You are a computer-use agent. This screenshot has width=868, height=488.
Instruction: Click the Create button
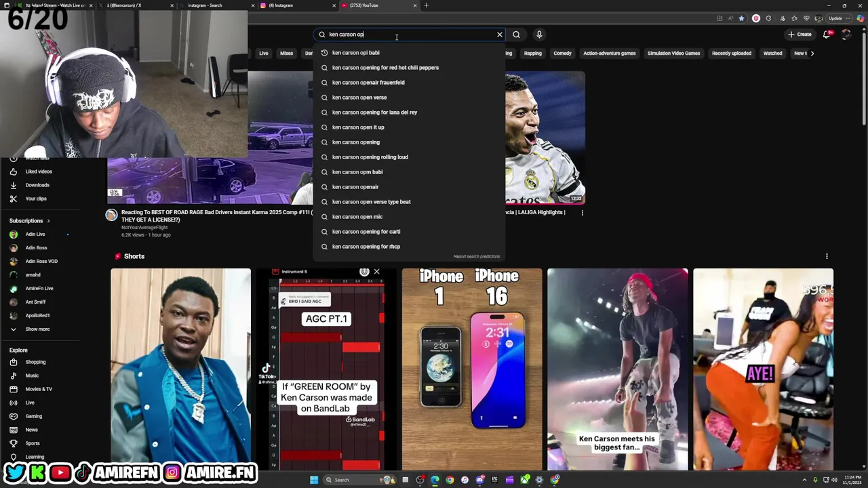click(800, 35)
